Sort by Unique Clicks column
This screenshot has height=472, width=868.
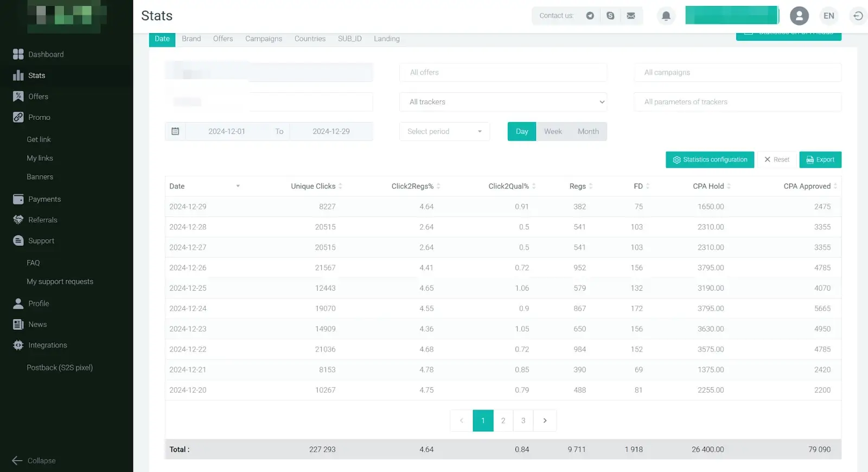coord(316,186)
